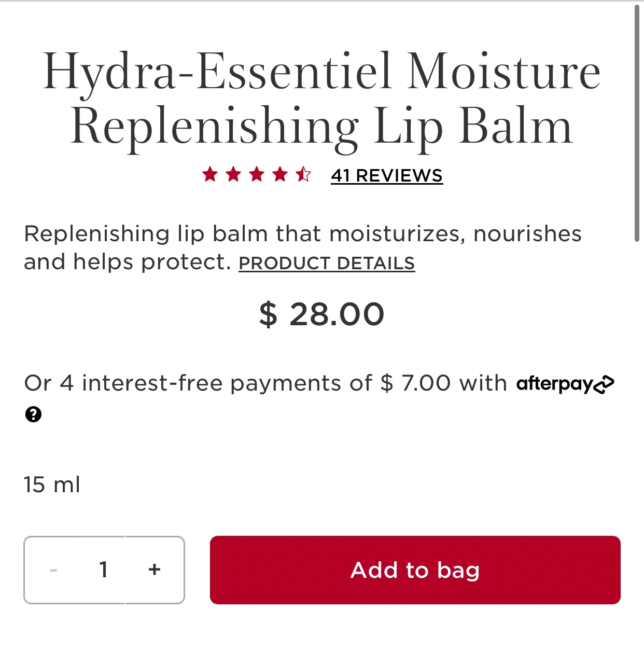The image size is (644, 665).
Task: Click the $ 7.00 installment amount
Action: point(416,383)
